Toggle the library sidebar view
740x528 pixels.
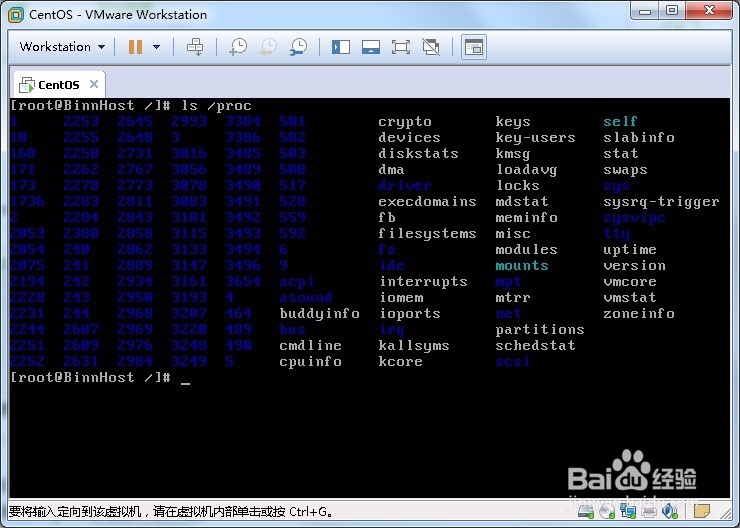coord(341,47)
